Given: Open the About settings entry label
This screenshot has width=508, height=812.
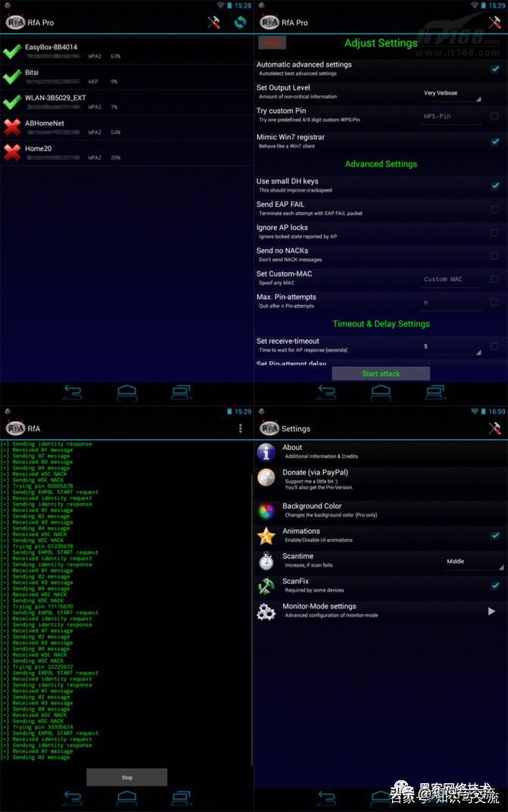Looking at the screenshot, I should 292,447.
